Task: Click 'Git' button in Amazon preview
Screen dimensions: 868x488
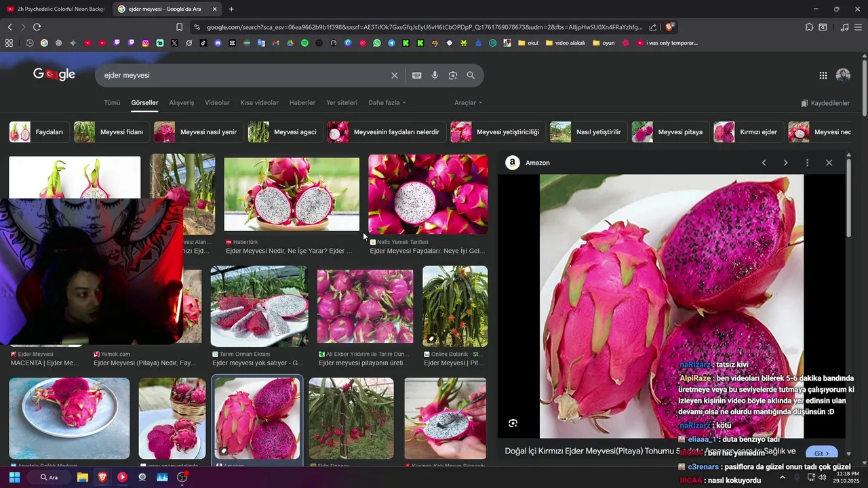Action: pos(821,453)
